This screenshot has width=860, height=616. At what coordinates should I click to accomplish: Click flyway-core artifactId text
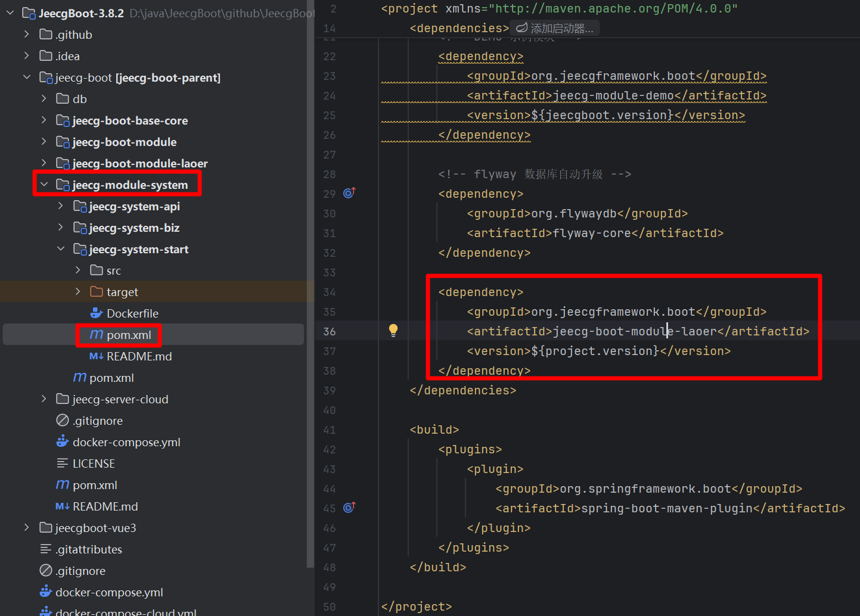tap(592, 233)
